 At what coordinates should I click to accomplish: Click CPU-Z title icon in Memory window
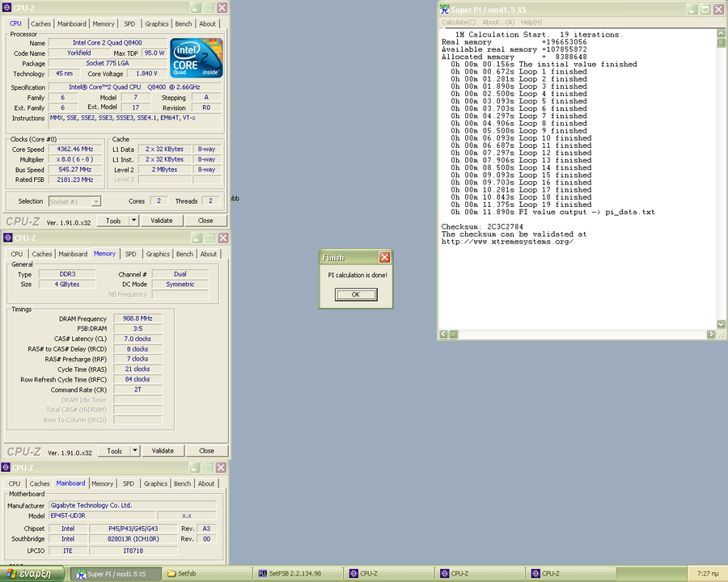click(x=8, y=238)
